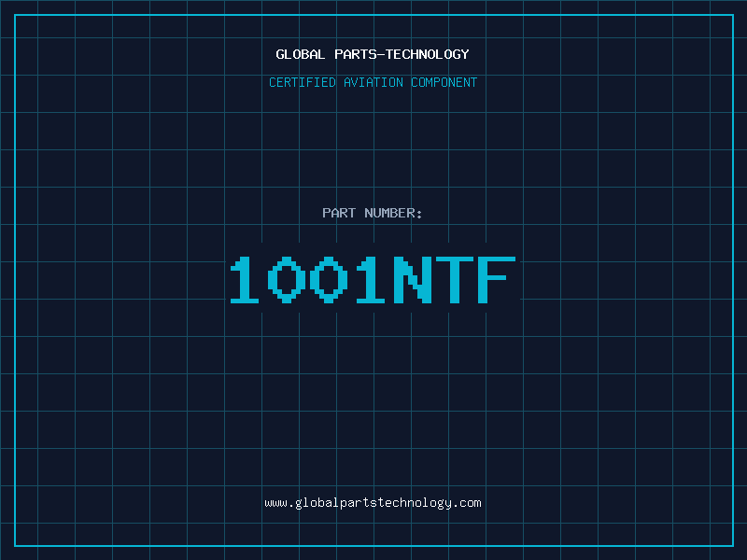This screenshot has width=747, height=560.
Task: Select the final letter F in the part number
Action: pyautogui.click(x=494, y=280)
